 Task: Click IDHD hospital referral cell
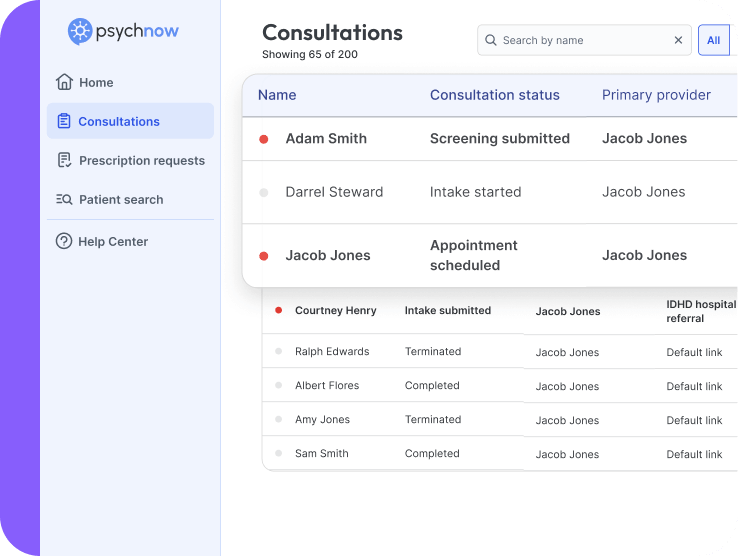click(x=701, y=311)
